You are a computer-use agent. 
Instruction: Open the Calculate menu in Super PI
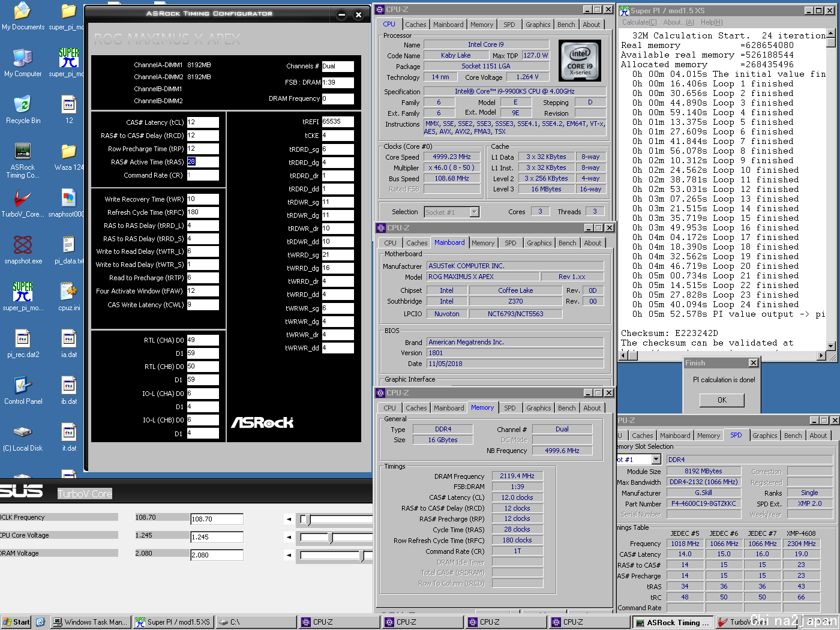click(639, 22)
